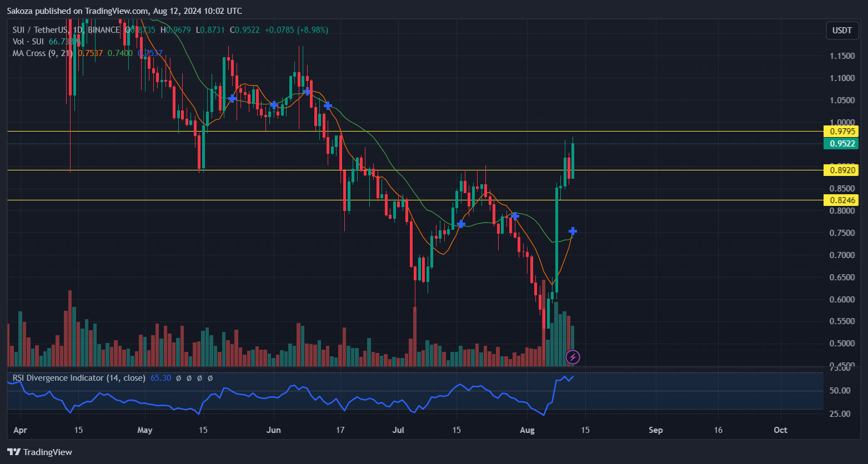Click the Jun date axis label
Viewport: 868px width, 464px height.
click(274, 430)
